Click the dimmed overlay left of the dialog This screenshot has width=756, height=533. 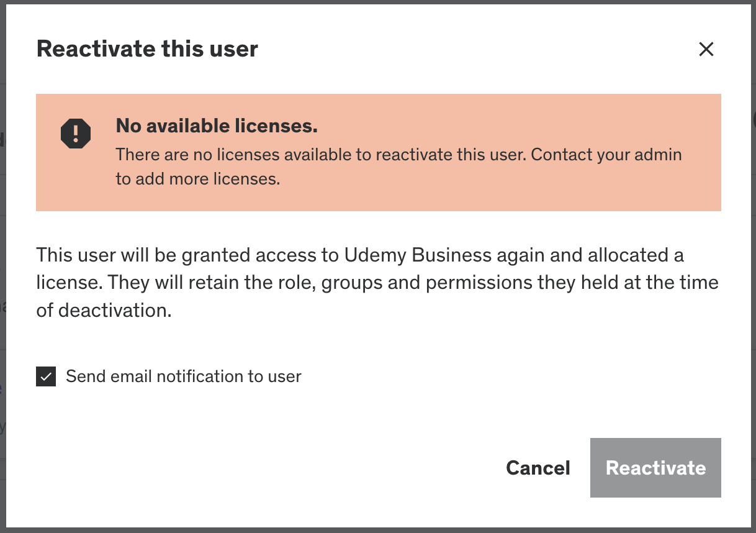(2, 267)
